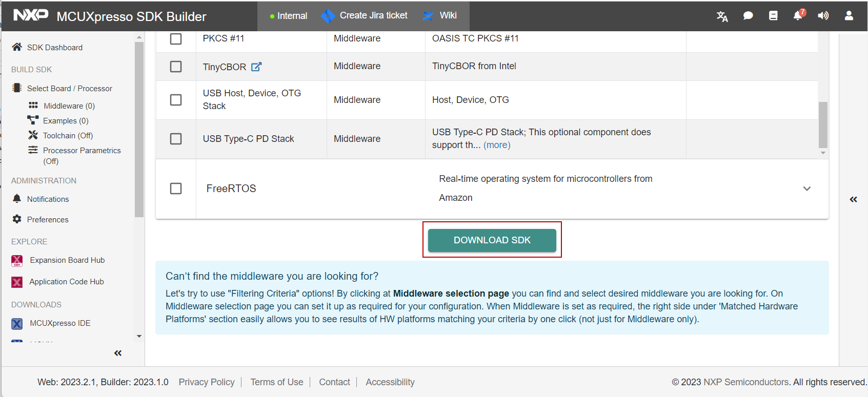Click the table scroll down arrow

click(x=823, y=153)
